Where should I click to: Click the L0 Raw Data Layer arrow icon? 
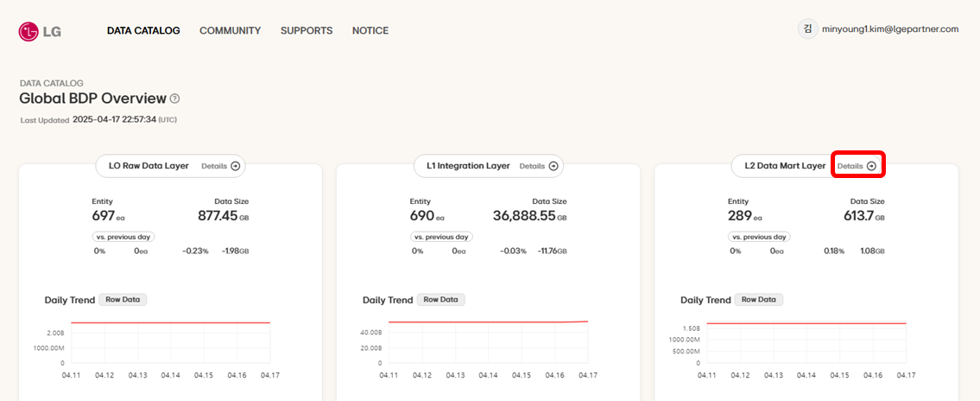pos(236,166)
